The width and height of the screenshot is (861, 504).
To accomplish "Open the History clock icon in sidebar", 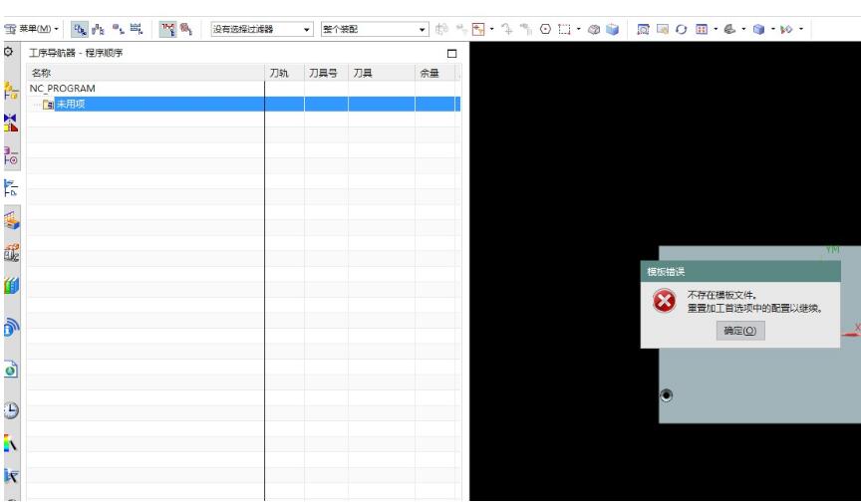I will click(11, 407).
